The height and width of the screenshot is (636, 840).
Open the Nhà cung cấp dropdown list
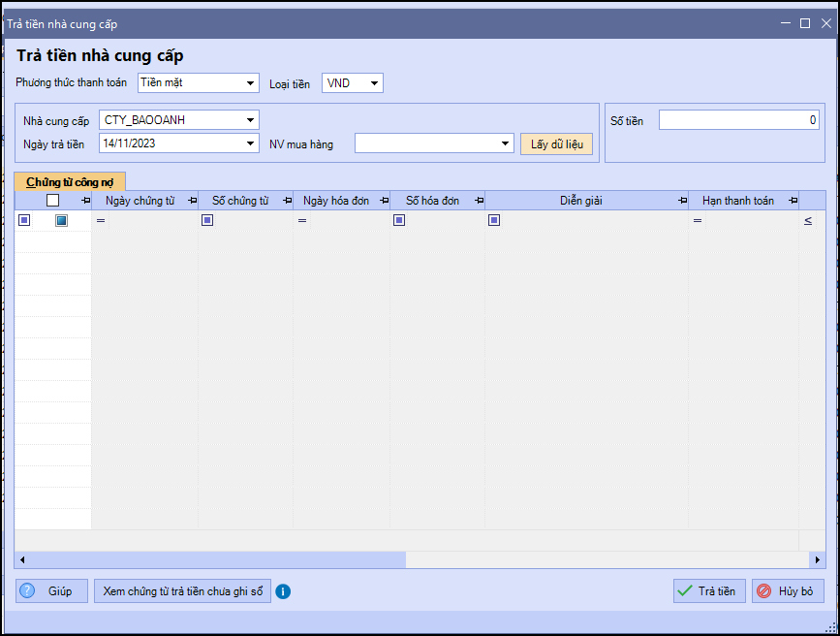(251, 120)
